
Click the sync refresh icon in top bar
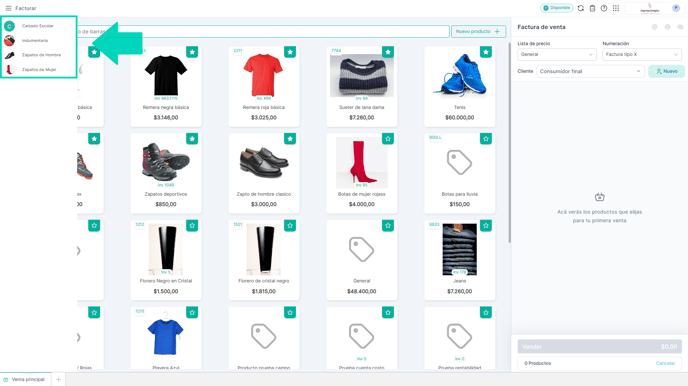coord(580,8)
